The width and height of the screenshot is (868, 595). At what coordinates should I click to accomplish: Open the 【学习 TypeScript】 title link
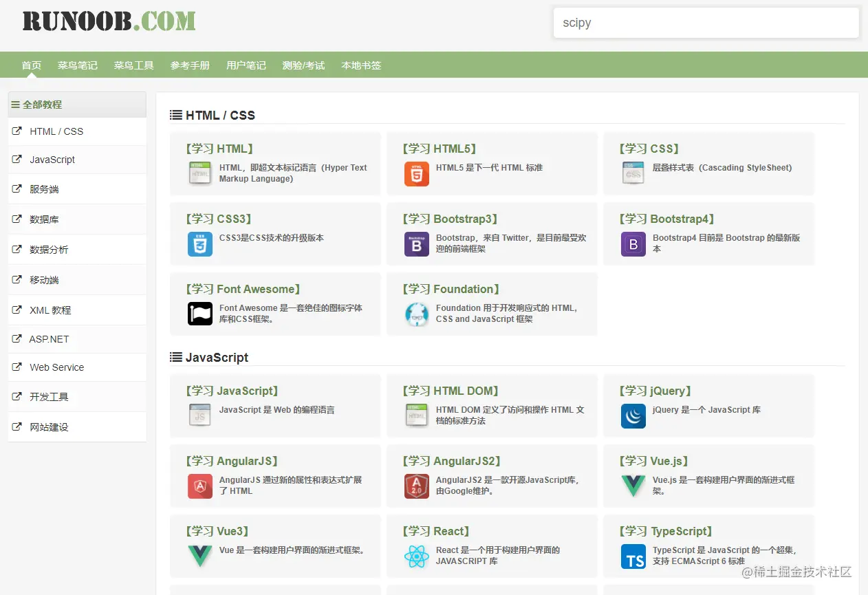pyautogui.click(x=666, y=531)
